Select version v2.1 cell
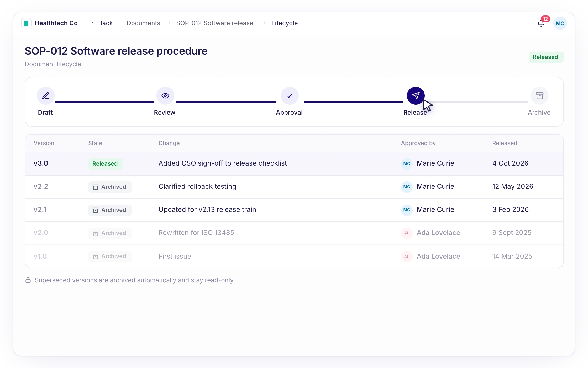 (x=40, y=209)
